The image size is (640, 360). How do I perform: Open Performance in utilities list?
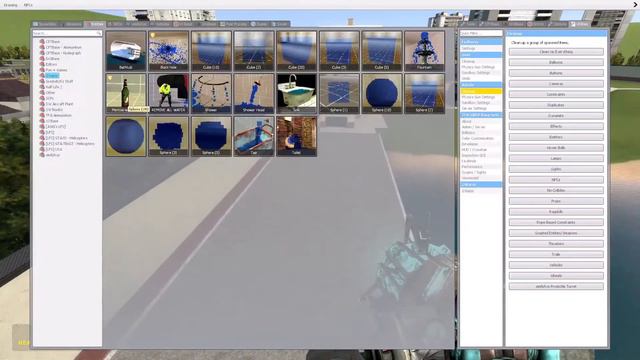click(481, 167)
